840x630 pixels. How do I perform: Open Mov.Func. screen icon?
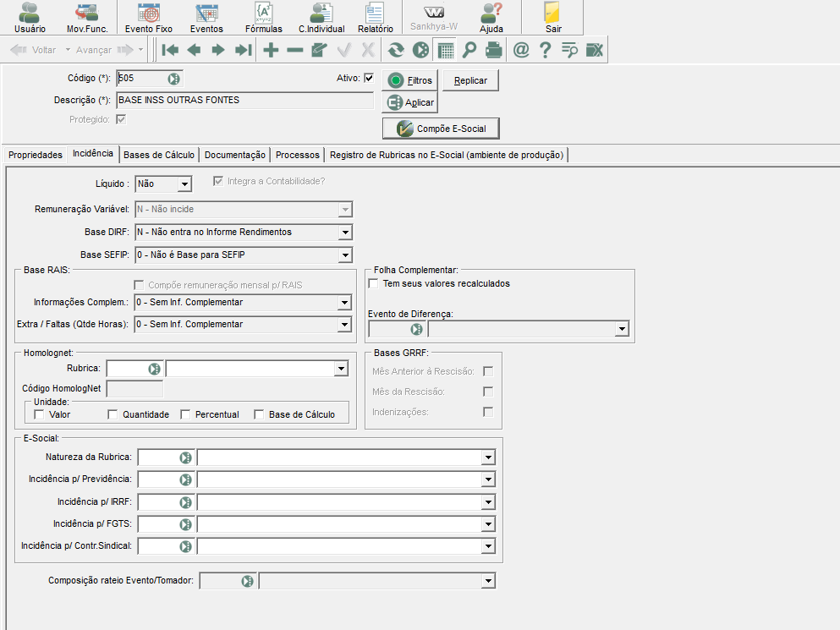point(87,18)
